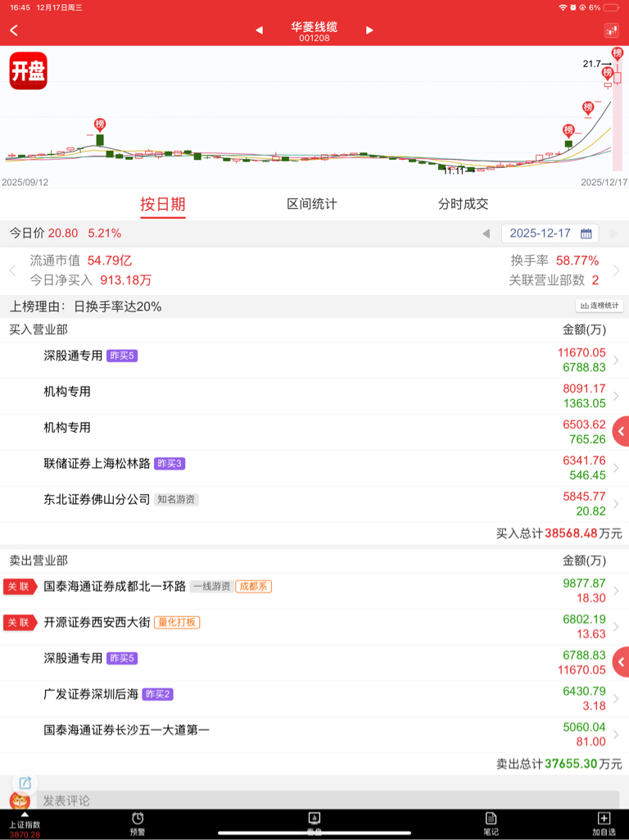Open 东北证券佛山分公司 row
Screen dimensions: 629x840
pyautogui.click(x=314, y=505)
